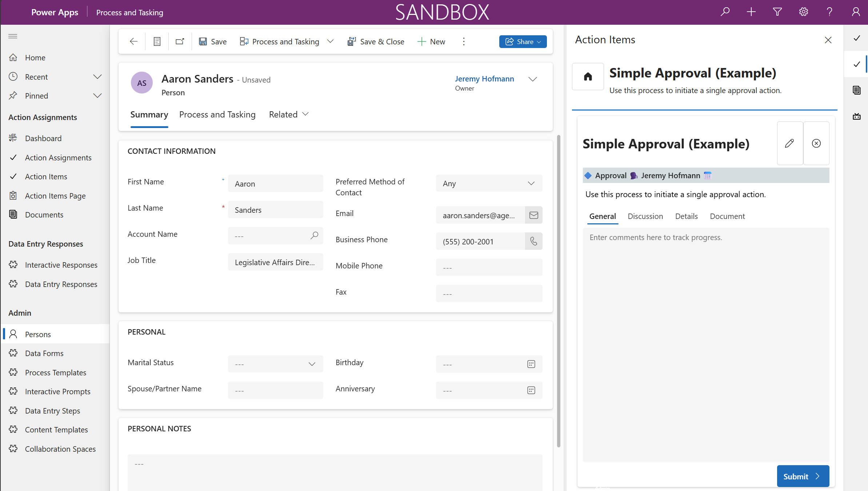Open record in new window icon
The image size is (868, 491).
180,41
